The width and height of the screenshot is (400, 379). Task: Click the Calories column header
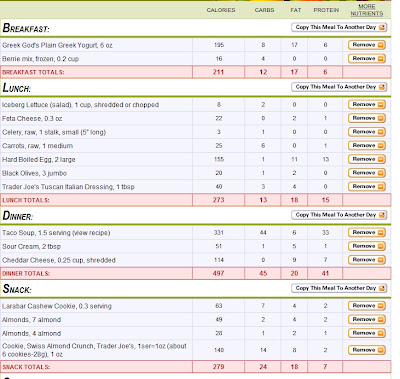[x=221, y=10]
